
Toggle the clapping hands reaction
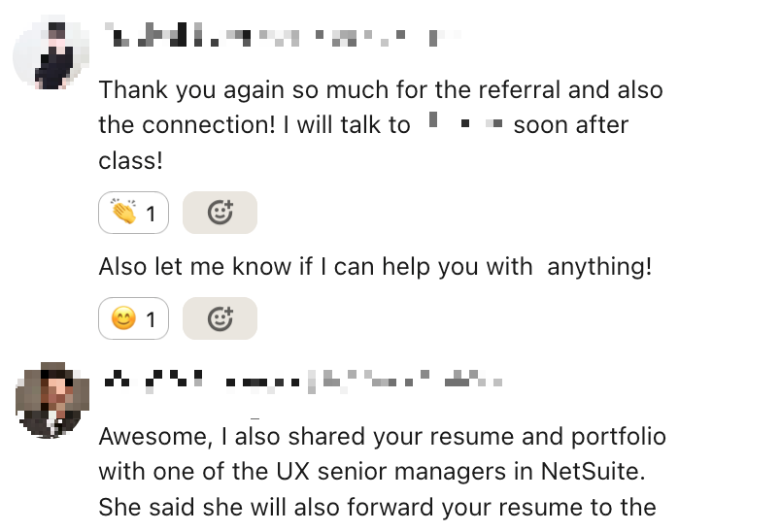click(x=134, y=213)
